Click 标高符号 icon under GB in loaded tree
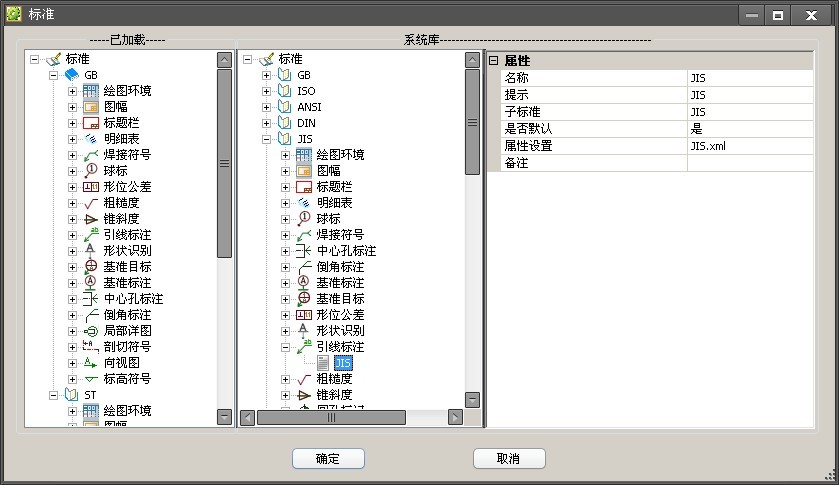The image size is (839, 485). pos(90,379)
